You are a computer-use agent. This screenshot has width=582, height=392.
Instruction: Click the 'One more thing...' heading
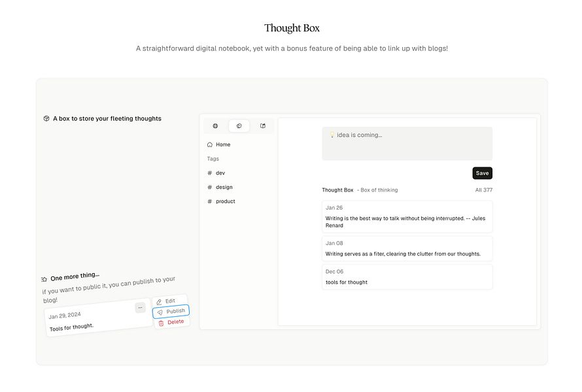pyautogui.click(x=75, y=276)
